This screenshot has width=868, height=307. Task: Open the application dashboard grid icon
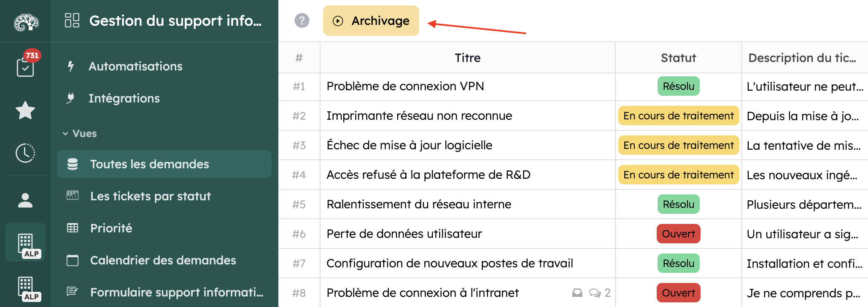72,20
